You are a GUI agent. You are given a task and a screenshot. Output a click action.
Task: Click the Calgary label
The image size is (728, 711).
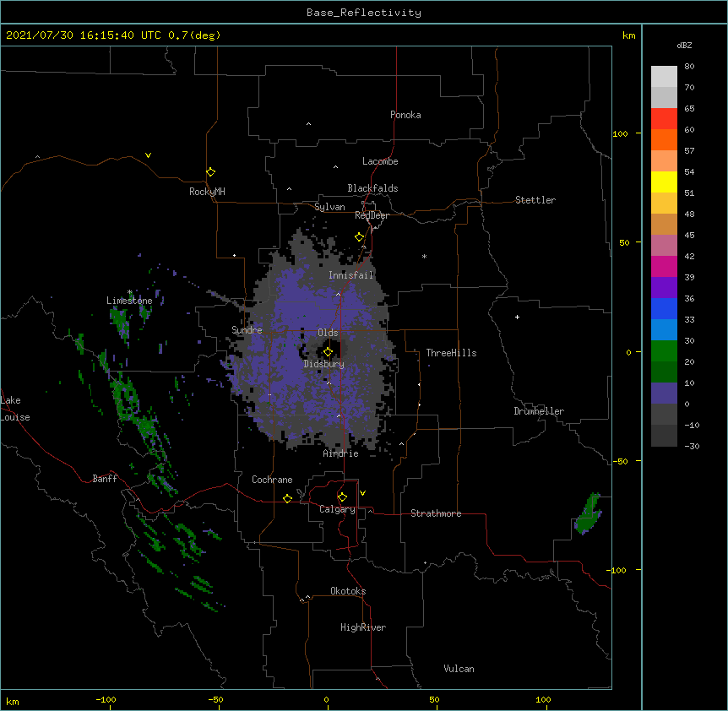(337, 509)
